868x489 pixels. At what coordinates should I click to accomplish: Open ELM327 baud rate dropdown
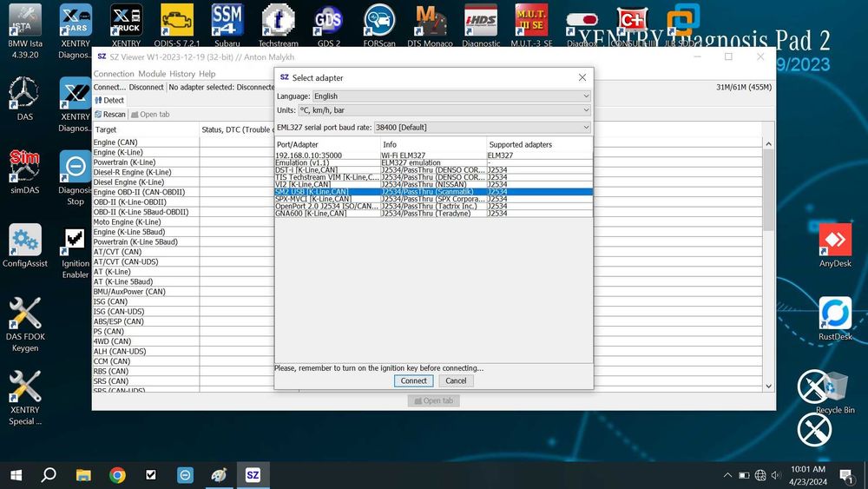point(482,128)
